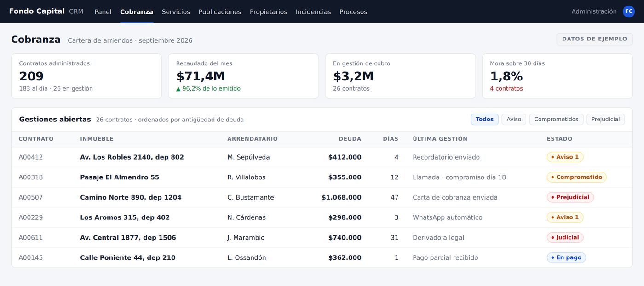Switch to Propietarios tab
Image resolution: width=644 pixels, height=286 pixels.
[x=269, y=12]
